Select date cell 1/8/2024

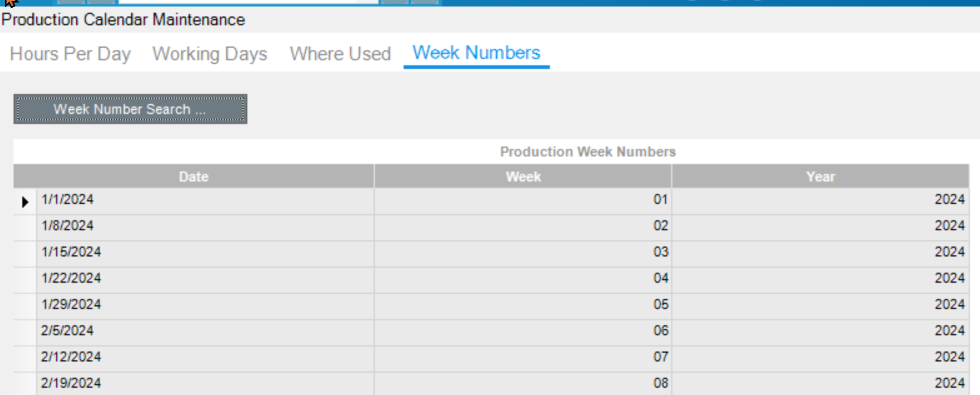tap(205, 228)
